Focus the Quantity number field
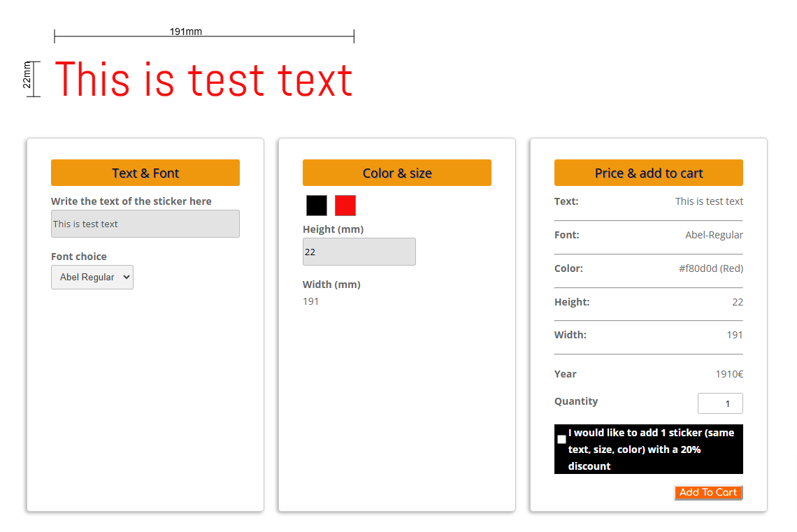797x532 pixels. (x=719, y=403)
